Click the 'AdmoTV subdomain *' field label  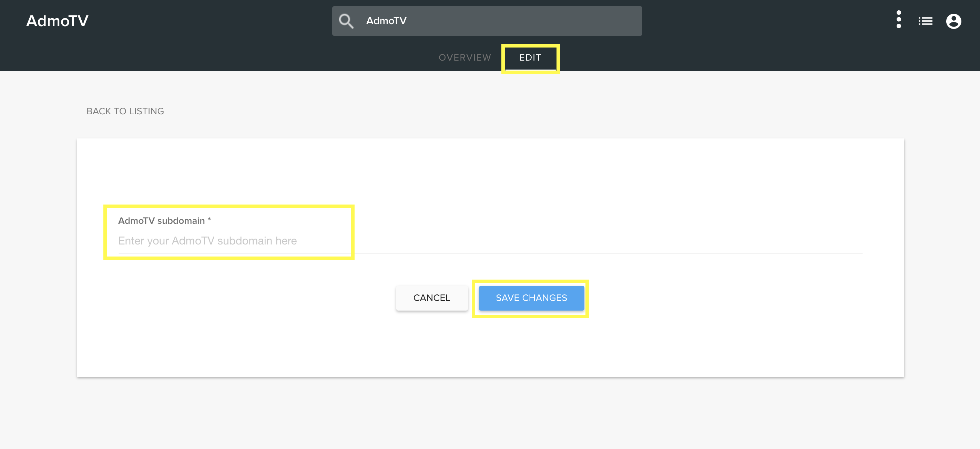pyautogui.click(x=164, y=220)
